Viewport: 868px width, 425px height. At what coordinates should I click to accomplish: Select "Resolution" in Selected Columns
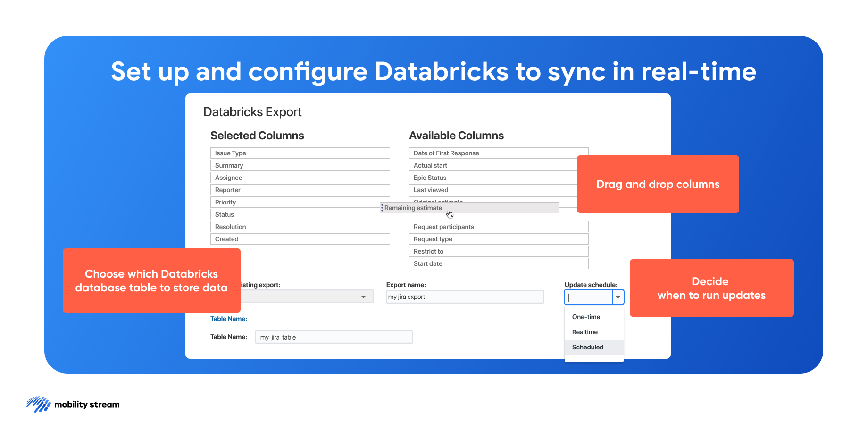coord(300,226)
